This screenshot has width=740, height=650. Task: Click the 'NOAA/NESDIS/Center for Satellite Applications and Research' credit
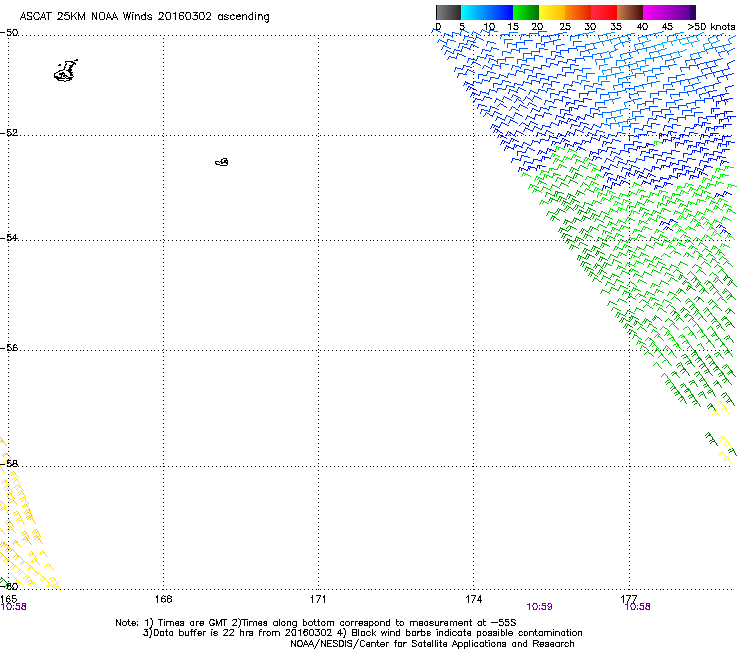(432, 644)
